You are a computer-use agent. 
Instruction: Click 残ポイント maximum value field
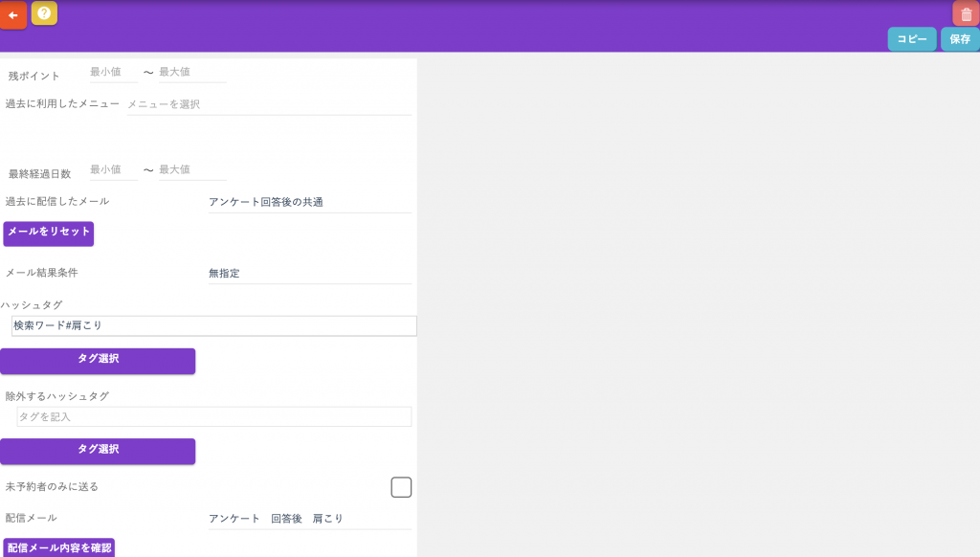192,73
